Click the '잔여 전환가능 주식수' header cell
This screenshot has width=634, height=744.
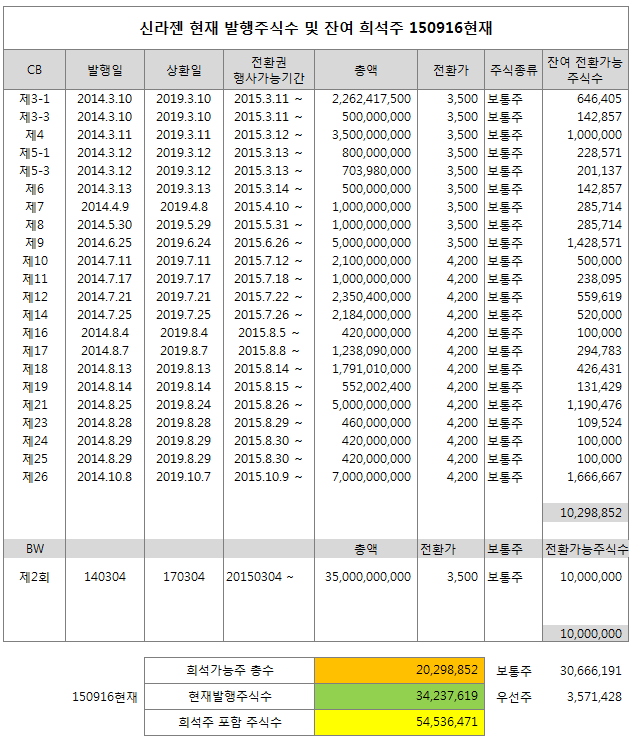585,70
